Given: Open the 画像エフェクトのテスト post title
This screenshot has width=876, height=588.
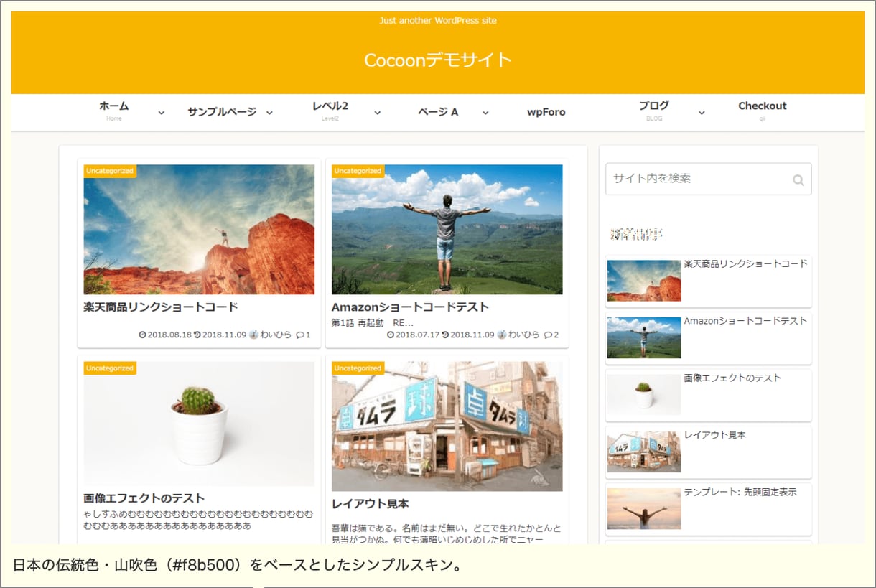Looking at the screenshot, I should 144,498.
